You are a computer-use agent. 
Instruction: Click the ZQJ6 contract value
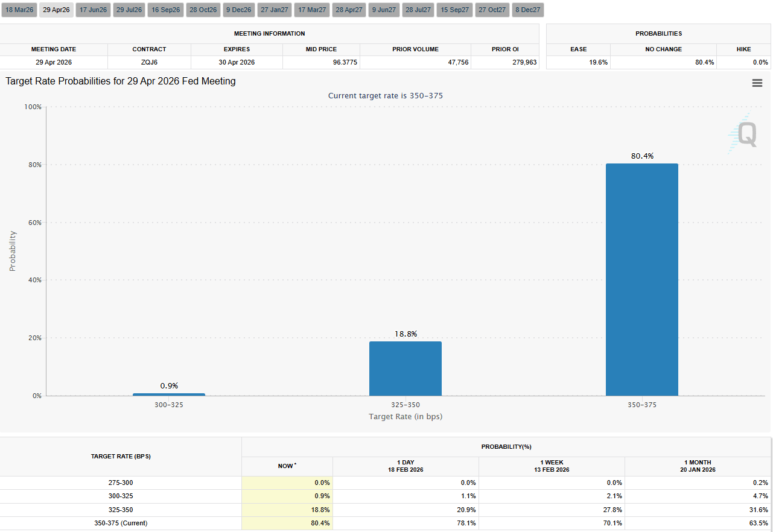[x=149, y=62]
